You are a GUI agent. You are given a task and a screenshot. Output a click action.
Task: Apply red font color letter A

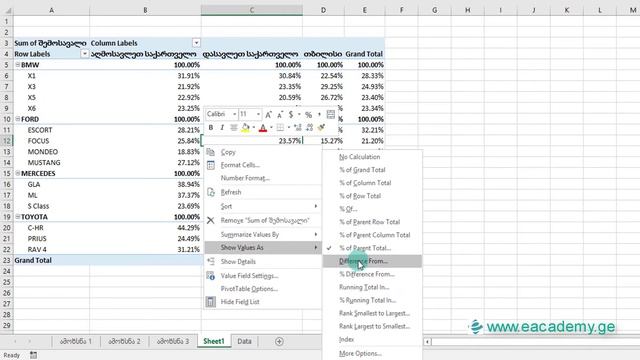[x=263, y=128]
